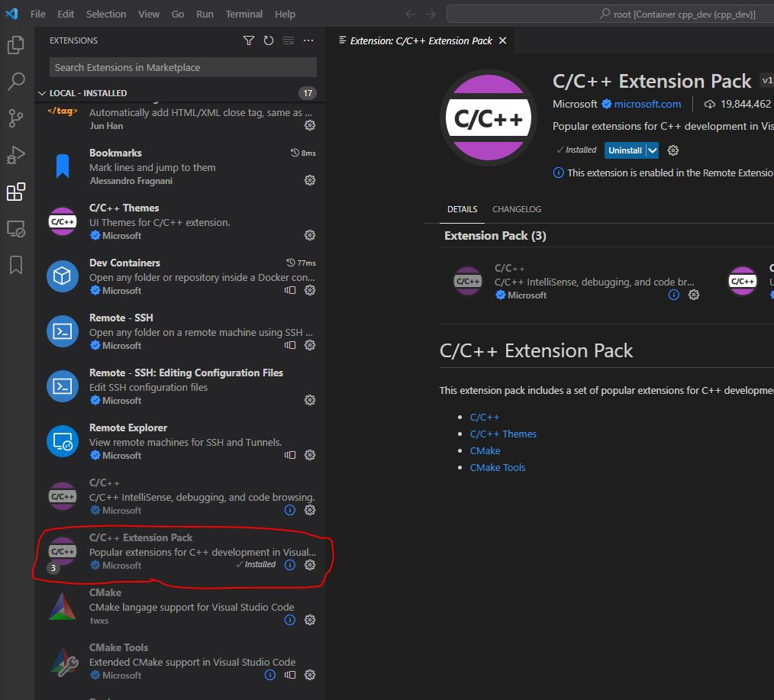Screen dimensions: 774x700
Task: Open the Bookmarks activity bar icon
Action: [16, 265]
